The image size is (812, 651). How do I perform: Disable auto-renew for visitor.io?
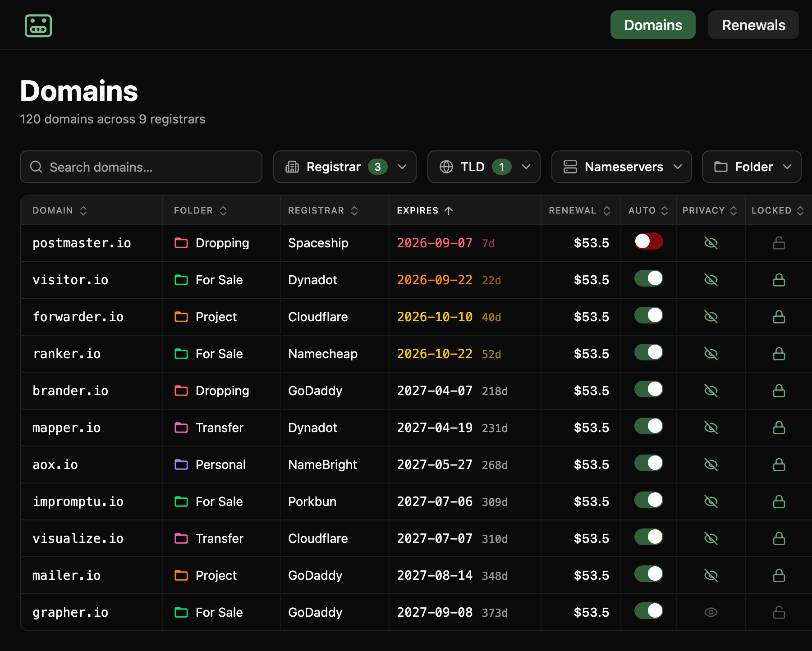tap(649, 278)
